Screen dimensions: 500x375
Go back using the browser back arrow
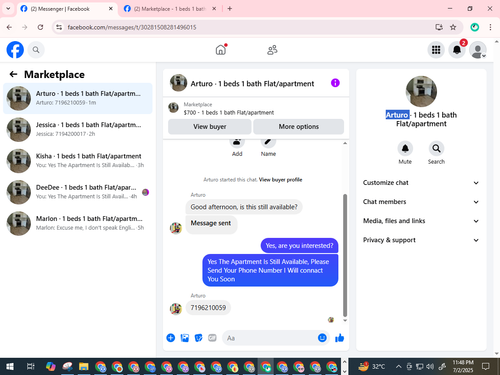coord(9,27)
